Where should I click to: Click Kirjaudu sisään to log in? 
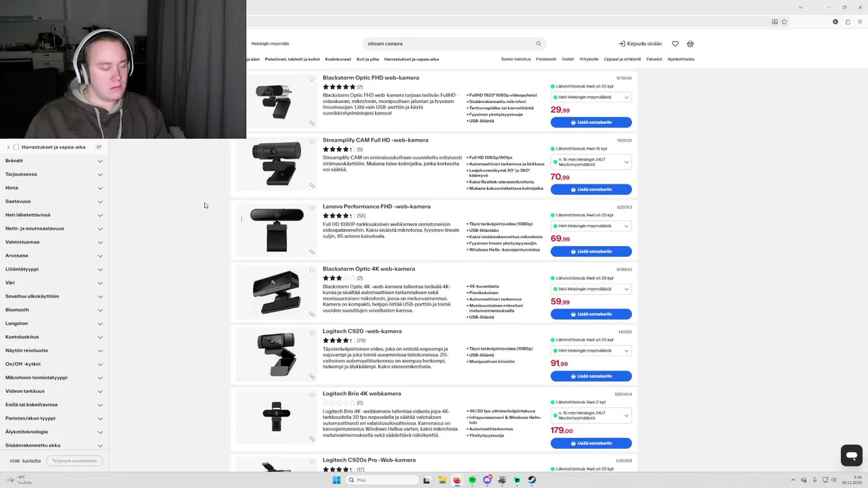pyautogui.click(x=640, y=43)
